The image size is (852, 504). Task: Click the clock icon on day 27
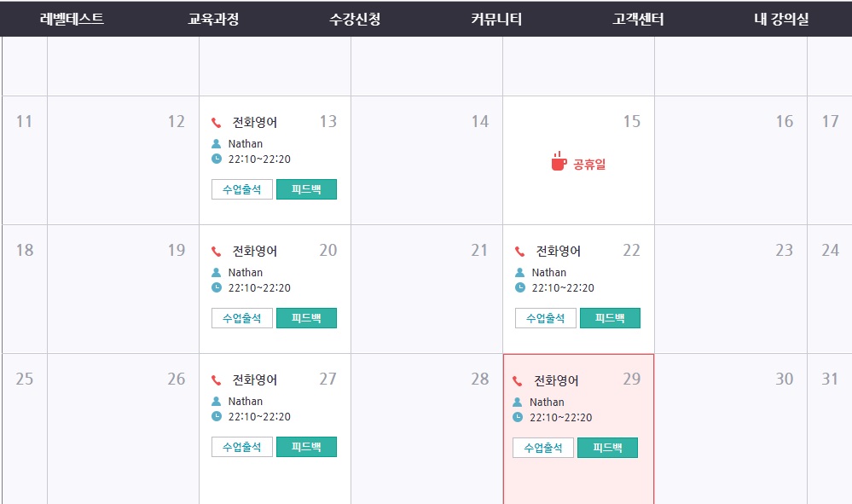click(x=217, y=417)
